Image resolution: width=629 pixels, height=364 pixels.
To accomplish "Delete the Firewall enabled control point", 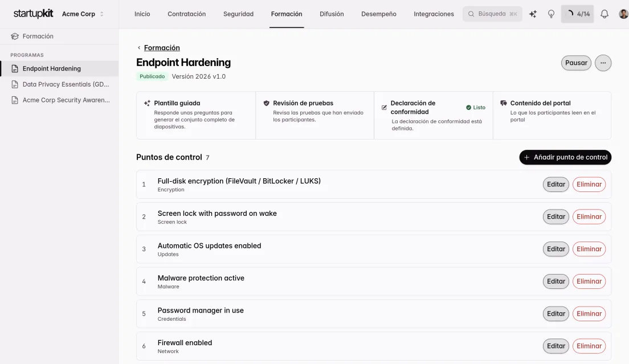I will pyautogui.click(x=589, y=346).
